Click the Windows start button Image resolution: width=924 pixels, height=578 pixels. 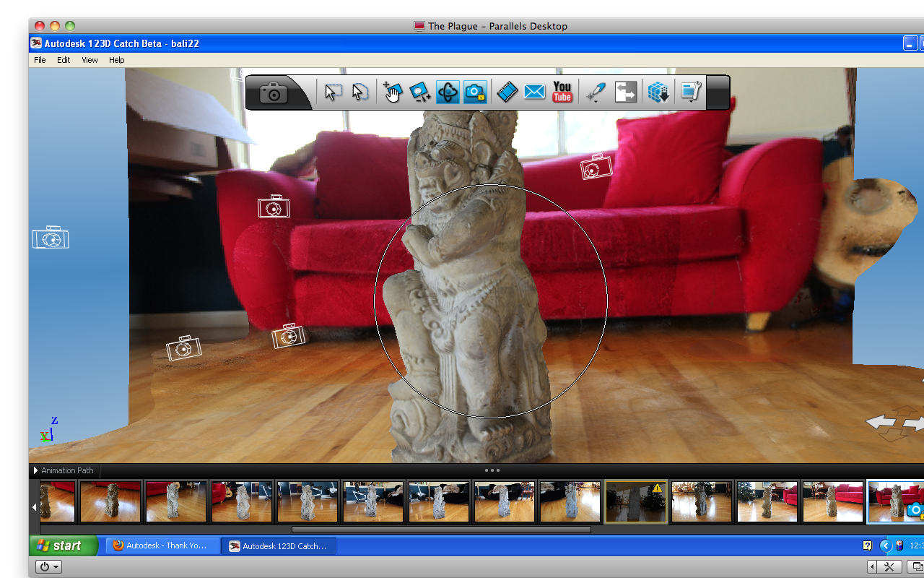[x=64, y=545]
